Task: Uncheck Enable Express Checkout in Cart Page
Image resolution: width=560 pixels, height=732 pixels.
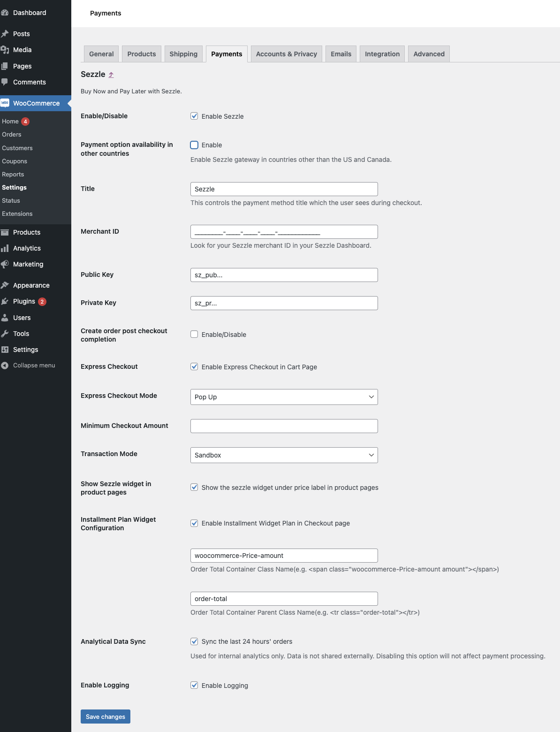Action: 194,366
